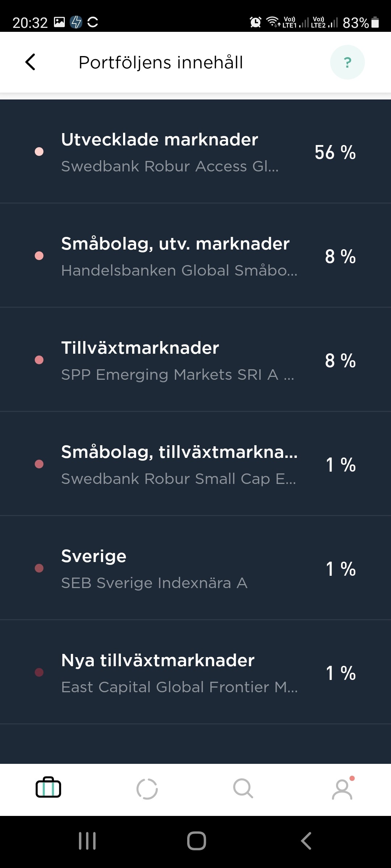Open the circular overview tab icon
Screen dimensions: 391x868
pyautogui.click(x=147, y=789)
